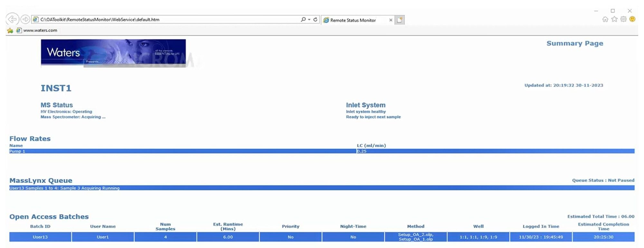Open Favorites star icon at top right
This screenshot has height=248, width=644.
(x=614, y=19)
